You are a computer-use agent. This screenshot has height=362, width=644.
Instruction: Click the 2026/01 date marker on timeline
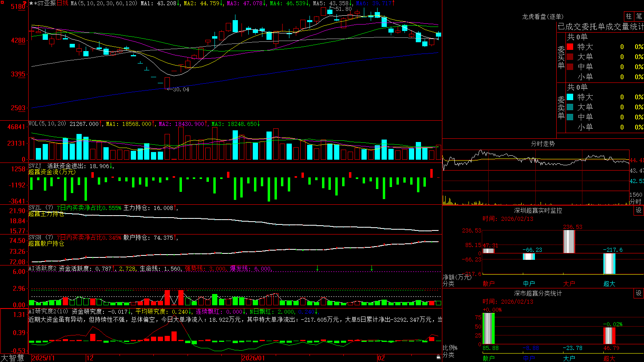253,358
